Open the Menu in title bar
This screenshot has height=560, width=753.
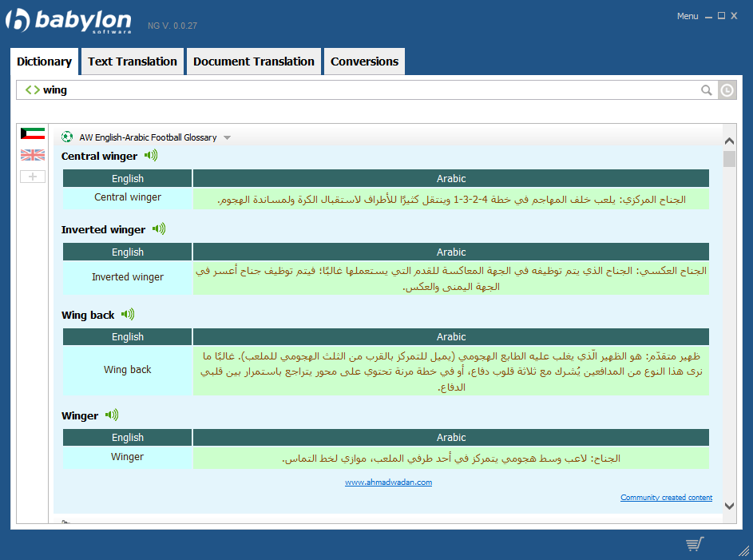687,16
